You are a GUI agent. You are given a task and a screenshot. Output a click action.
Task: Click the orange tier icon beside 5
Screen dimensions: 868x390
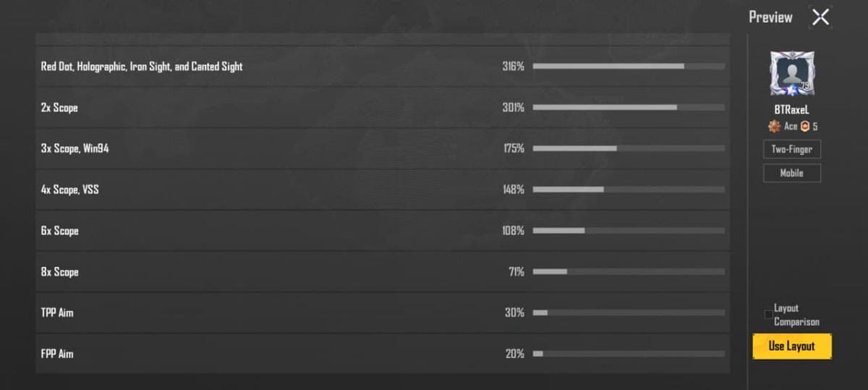[804, 127]
